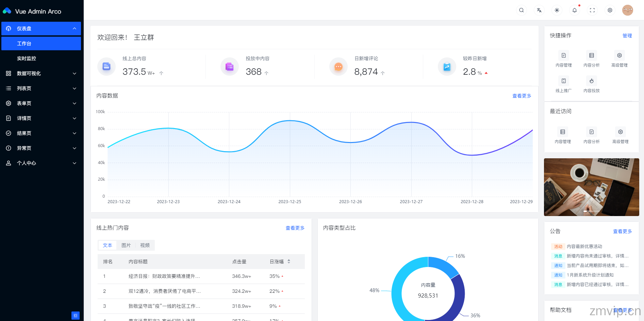Image resolution: width=644 pixels, height=321 pixels.
Task: Toggle the light/dark theme sun icon
Action: [557, 10]
